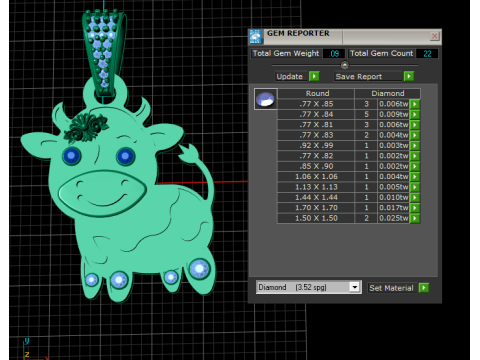Screen dimensions: 480x360
Task: Click green arrow in .85 X .90 row
Action: tap(415, 166)
